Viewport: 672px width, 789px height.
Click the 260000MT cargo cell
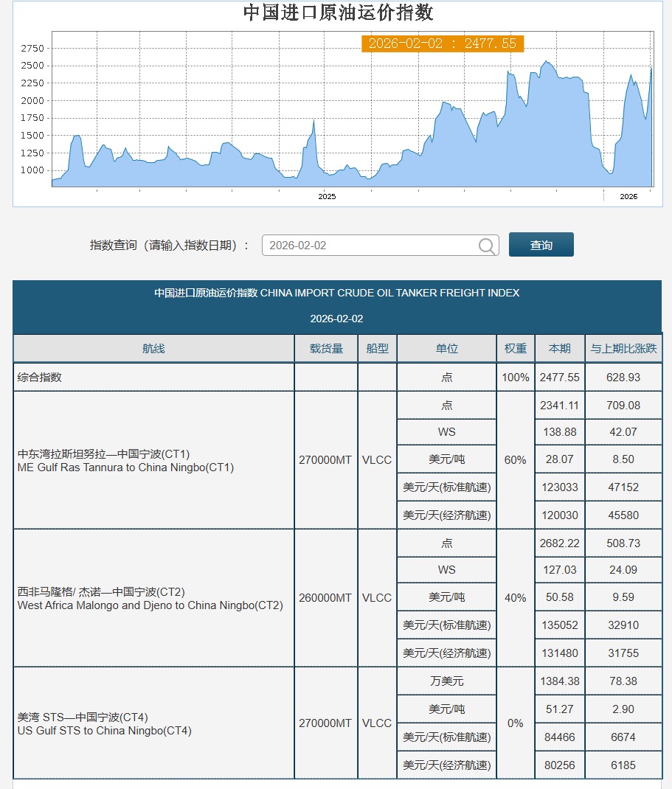pos(325,598)
